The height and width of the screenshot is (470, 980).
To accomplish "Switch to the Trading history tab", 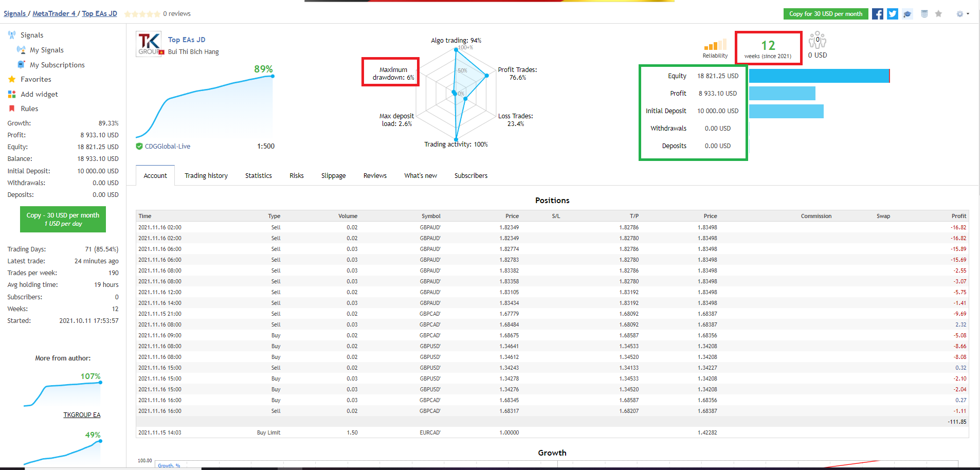I will (206, 175).
